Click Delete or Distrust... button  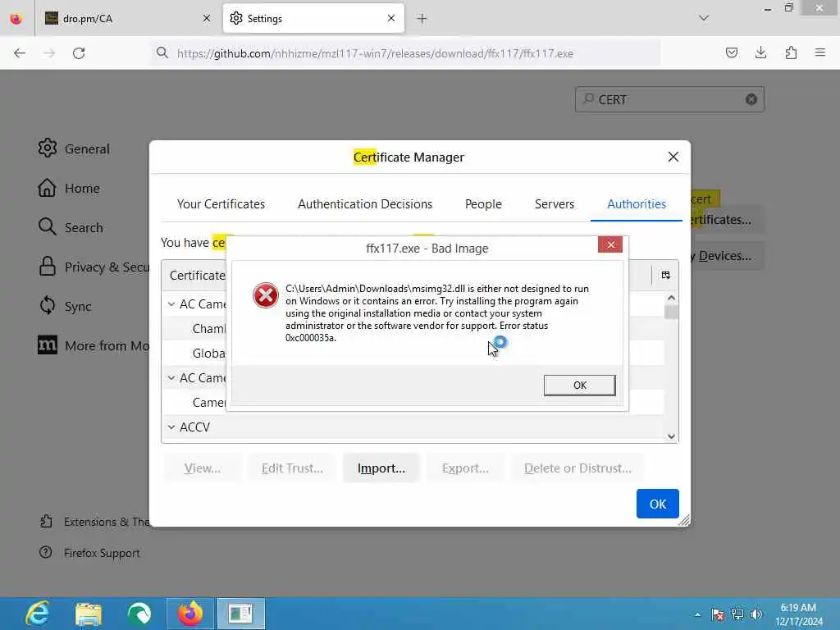(577, 468)
